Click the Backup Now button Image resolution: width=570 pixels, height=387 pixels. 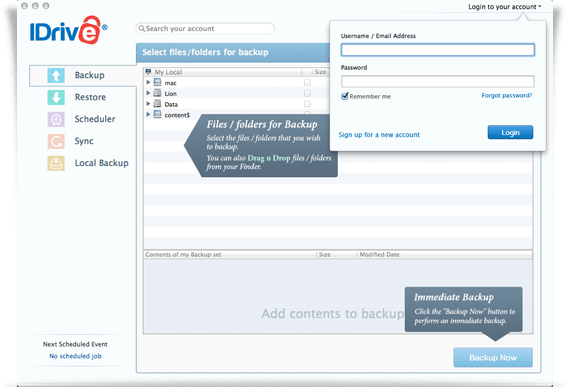tap(493, 358)
